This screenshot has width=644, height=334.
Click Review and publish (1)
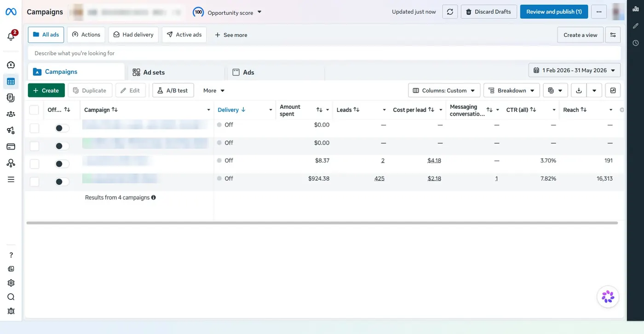[x=554, y=12]
